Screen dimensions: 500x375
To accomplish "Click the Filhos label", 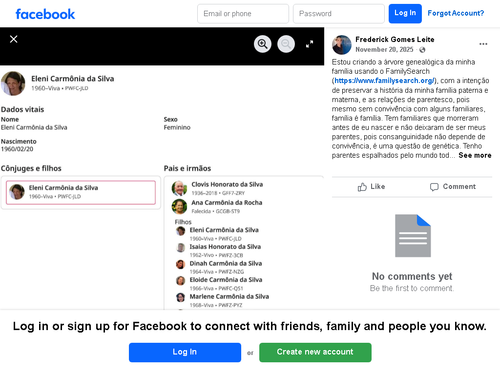I will point(183,222).
